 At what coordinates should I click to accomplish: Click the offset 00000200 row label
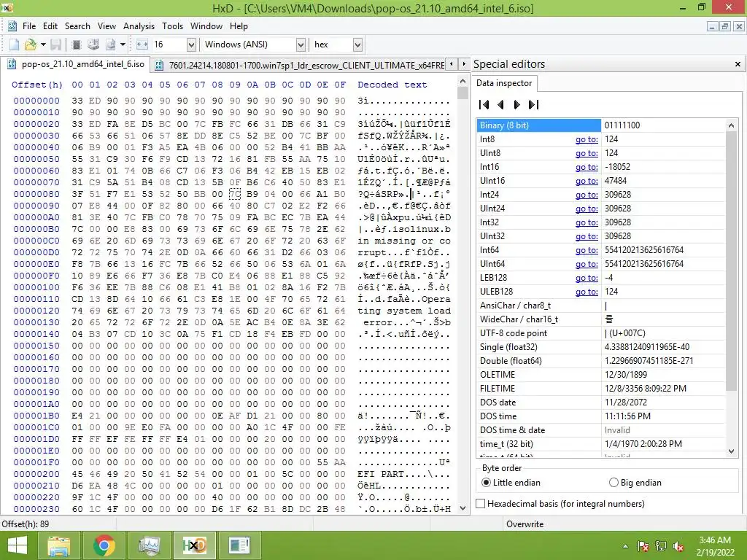point(36,474)
